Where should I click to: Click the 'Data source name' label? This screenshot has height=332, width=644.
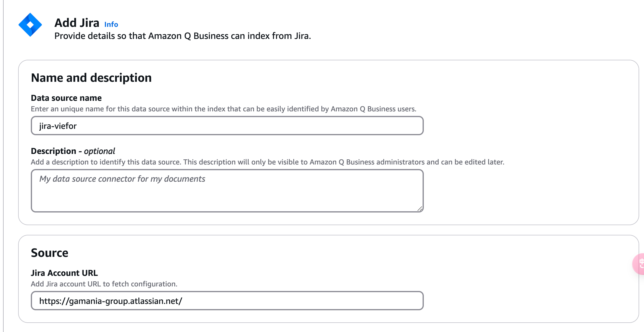point(66,98)
